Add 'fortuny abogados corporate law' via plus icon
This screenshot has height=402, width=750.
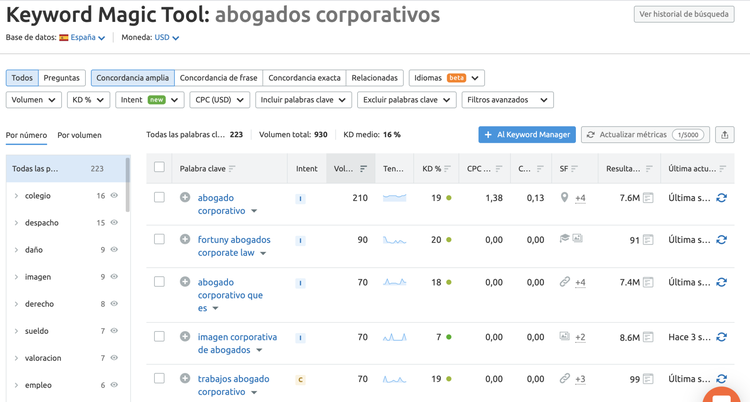(x=185, y=239)
